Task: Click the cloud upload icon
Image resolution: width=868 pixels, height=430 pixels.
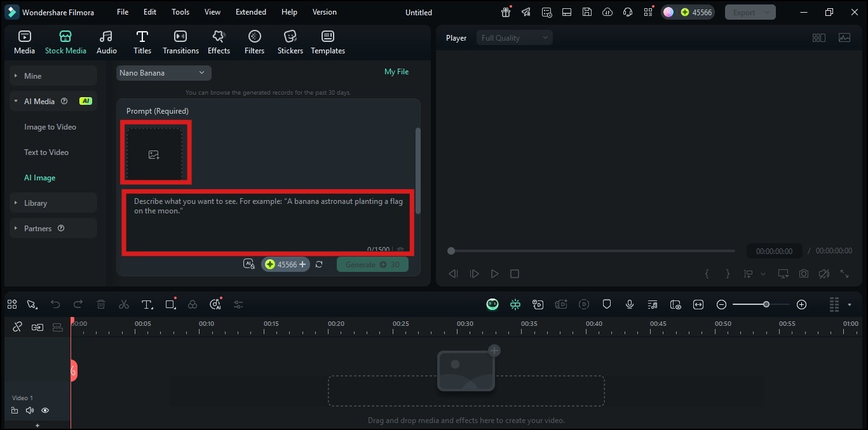Action: [x=607, y=12]
